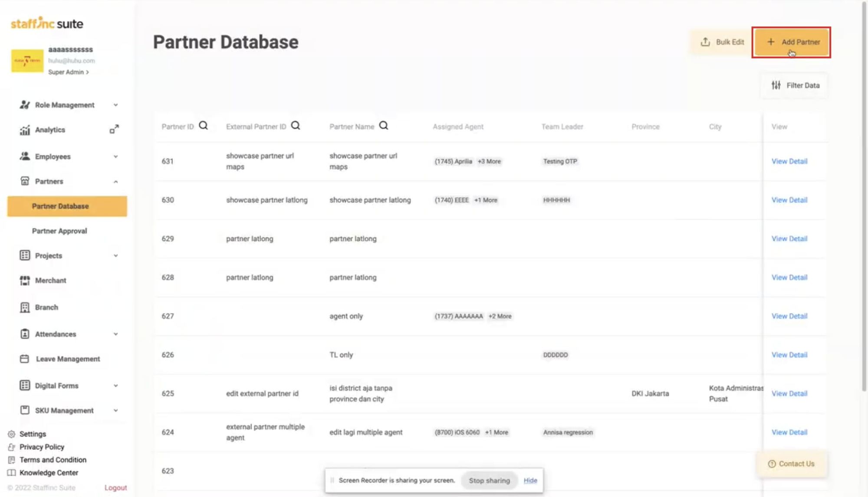Go to Branch section

(x=46, y=307)
